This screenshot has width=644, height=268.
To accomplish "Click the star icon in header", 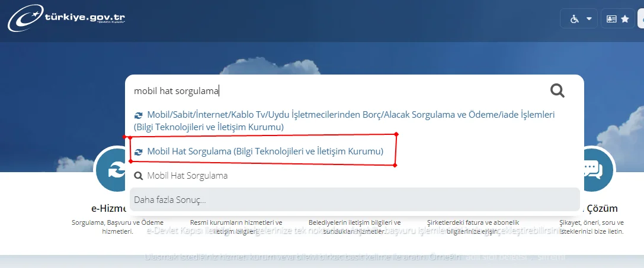I will pos(625,19).
